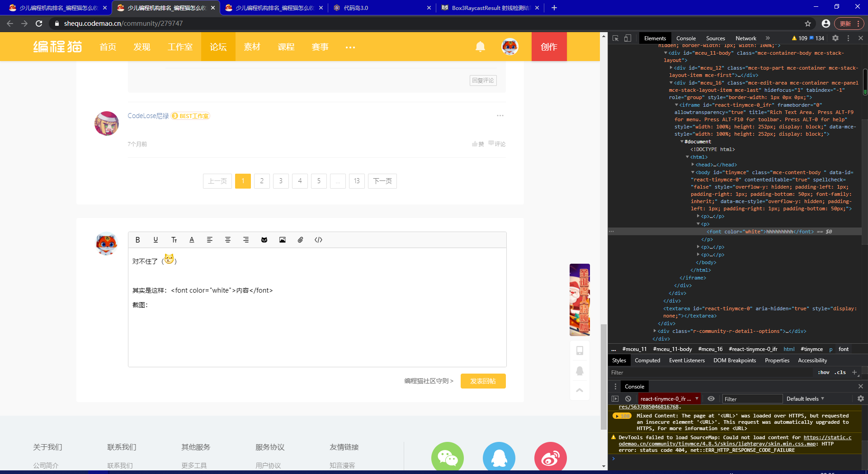Click back-to-top arrow on side panel
868x474 pixels.
click(580, 390)
